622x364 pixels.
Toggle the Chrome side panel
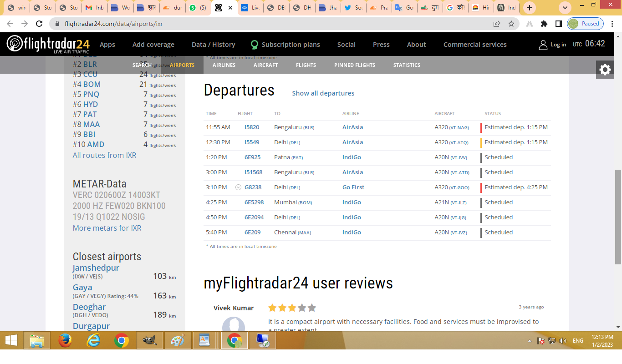click(558, 24)
